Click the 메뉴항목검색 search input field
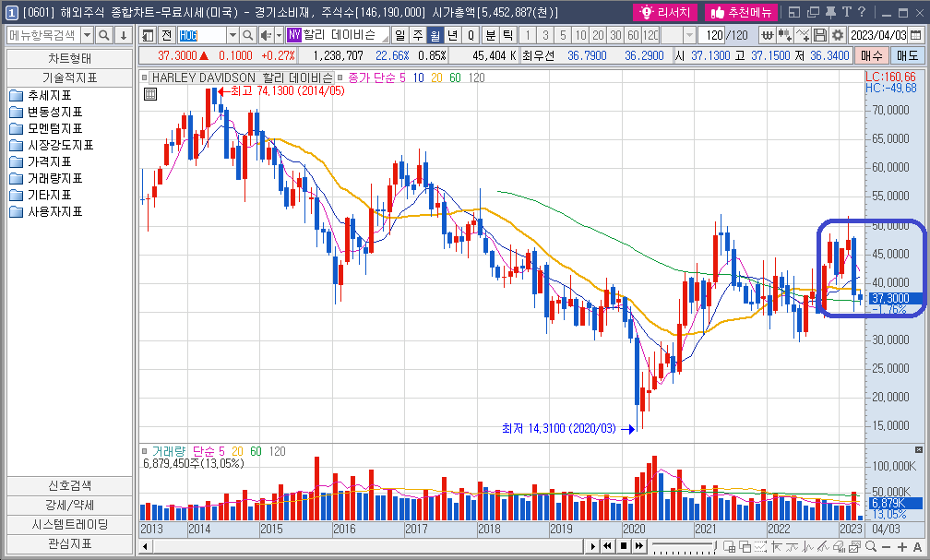Screen dimensions: 930x560 pos(42,35)
